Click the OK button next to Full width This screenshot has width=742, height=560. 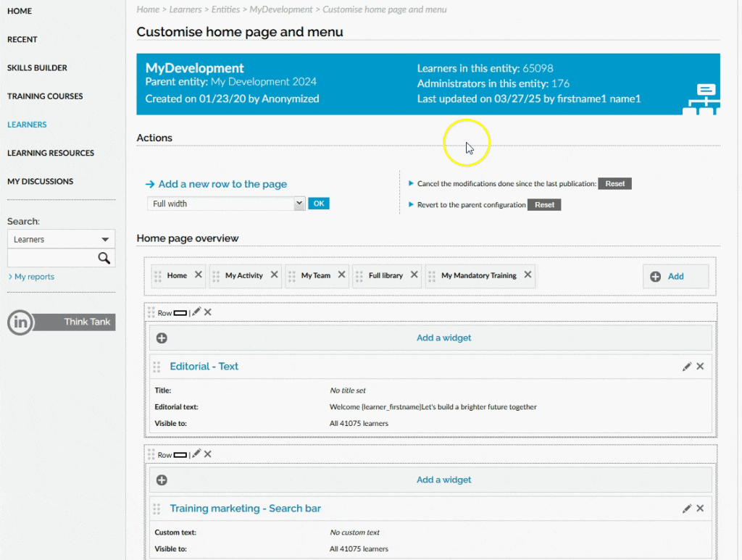pyautogui.click(x=318, y=203)
